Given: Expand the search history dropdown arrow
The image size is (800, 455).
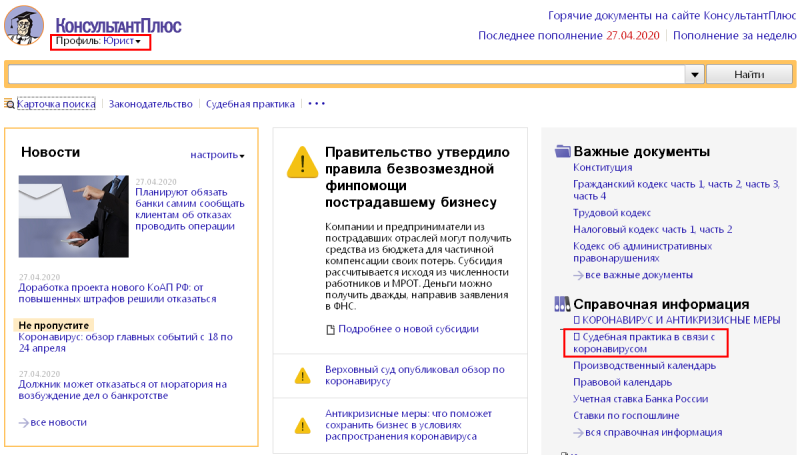Looking at the screenshot, I should tap(694, 74).
